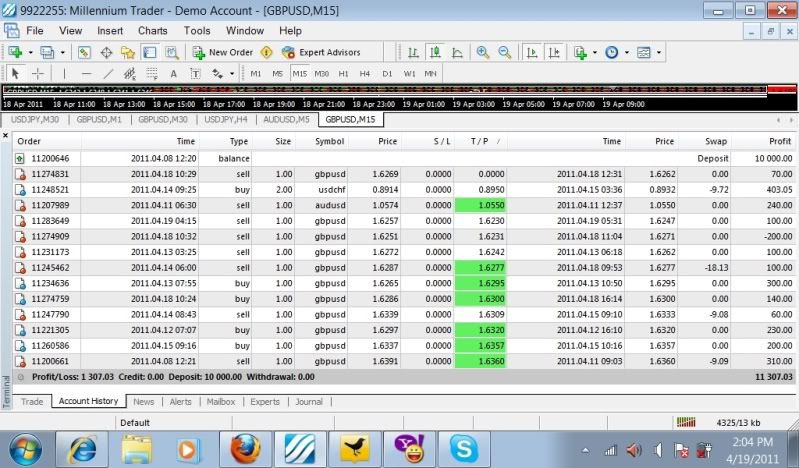Sort history by the Symbol column header
The height and width of the screenshot is (468, 799).
pyautogui.click(x=322, y=141)
